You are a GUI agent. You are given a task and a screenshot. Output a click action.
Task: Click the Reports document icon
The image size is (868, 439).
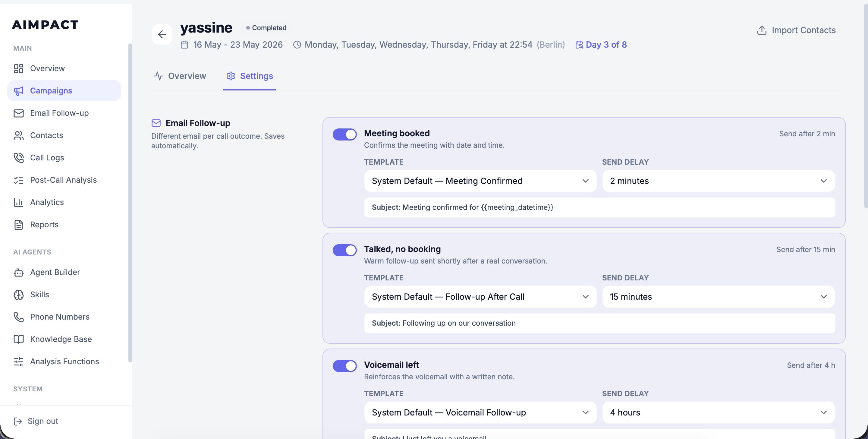coord(18,225)
